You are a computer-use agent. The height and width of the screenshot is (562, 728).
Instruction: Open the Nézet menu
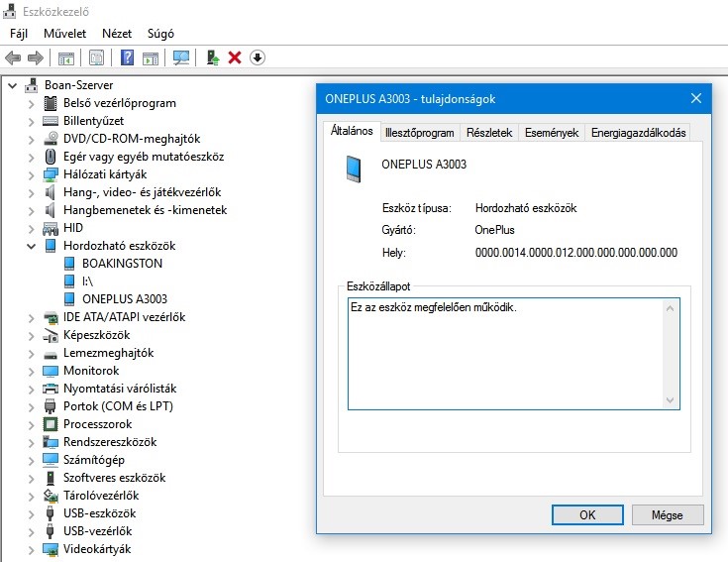(x=117, y=34)
